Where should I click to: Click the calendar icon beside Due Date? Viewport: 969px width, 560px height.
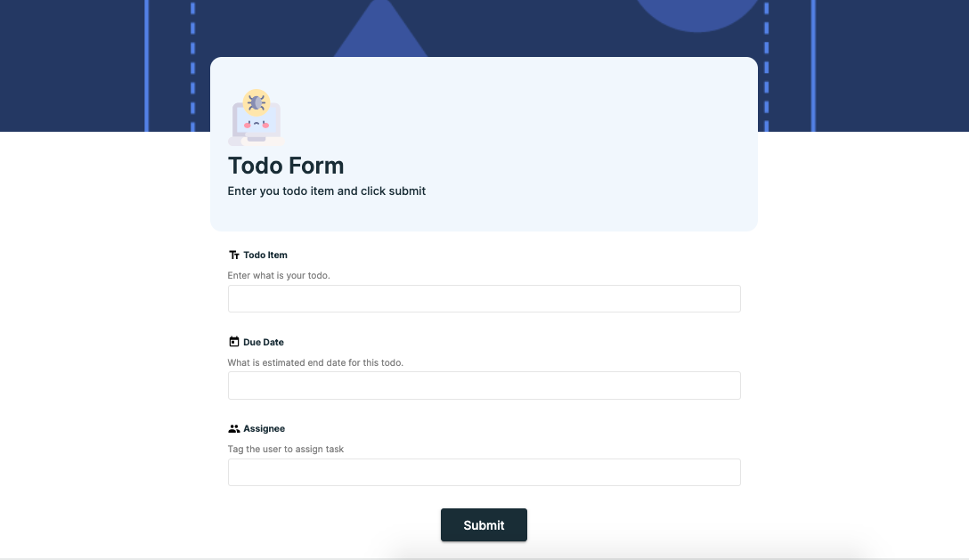pyautogui.click(x=234, y=342)
